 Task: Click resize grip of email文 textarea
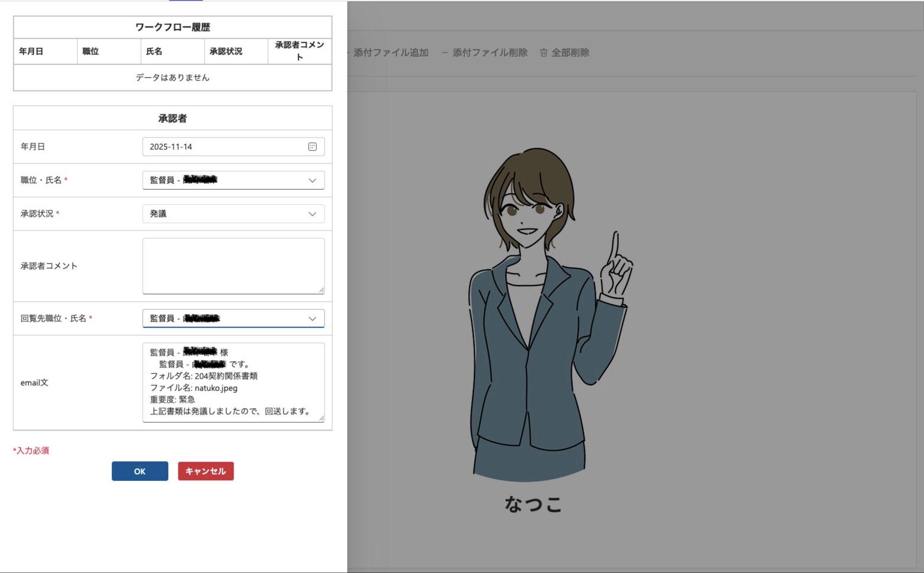[321, 418]
